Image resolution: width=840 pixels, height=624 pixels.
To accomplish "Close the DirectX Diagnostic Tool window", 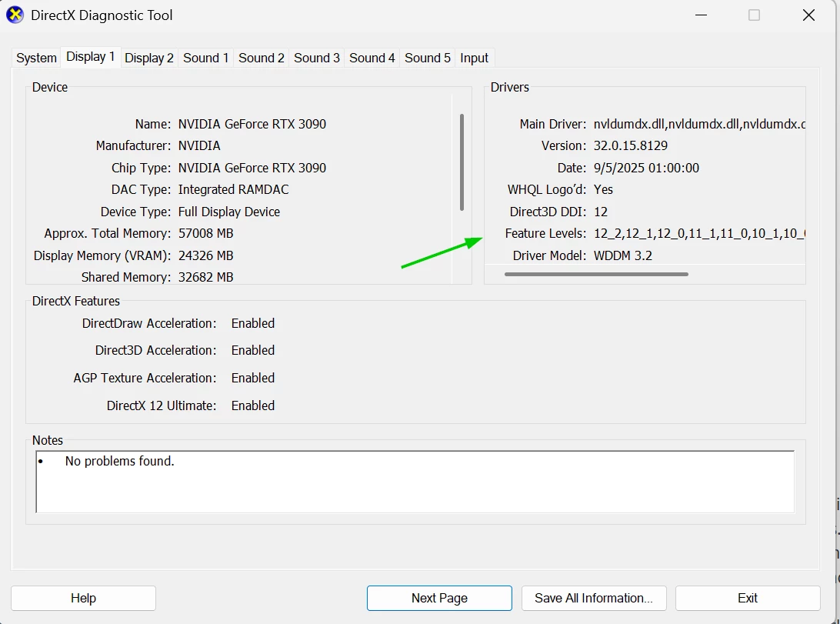I will click(x=809, y=15).
